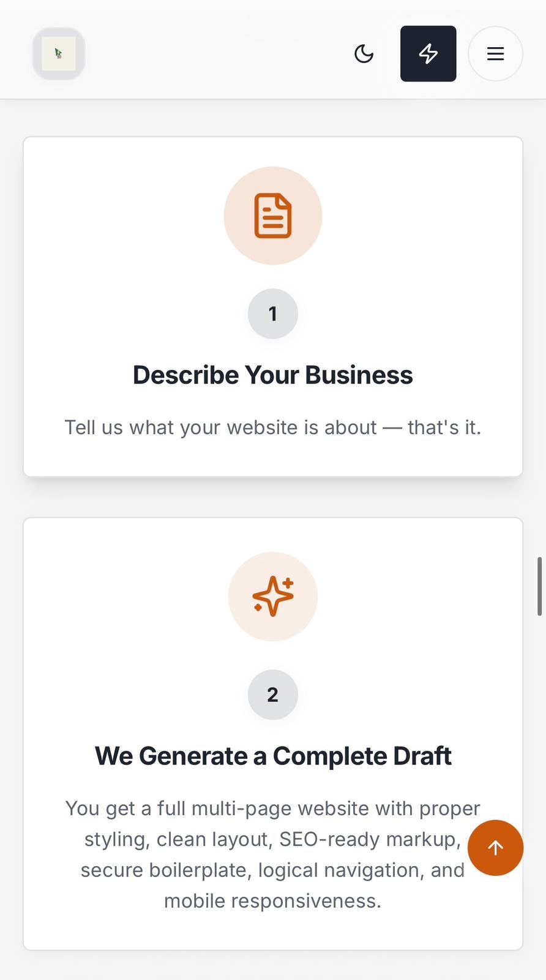This screenshot has height=980, width=546.
Task: Click the upward arrow inside the orange button
Action: click(x=495, y=848)
